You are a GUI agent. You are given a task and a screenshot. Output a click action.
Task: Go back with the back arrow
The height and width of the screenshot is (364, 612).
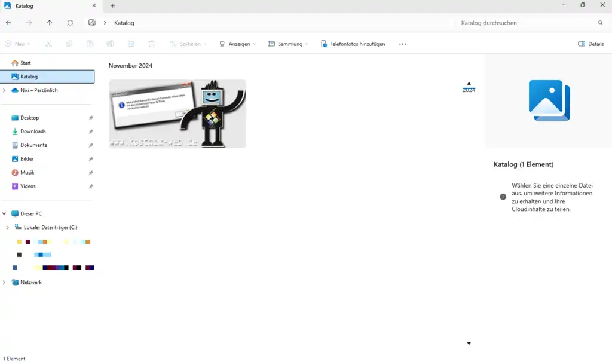[8, 23]
